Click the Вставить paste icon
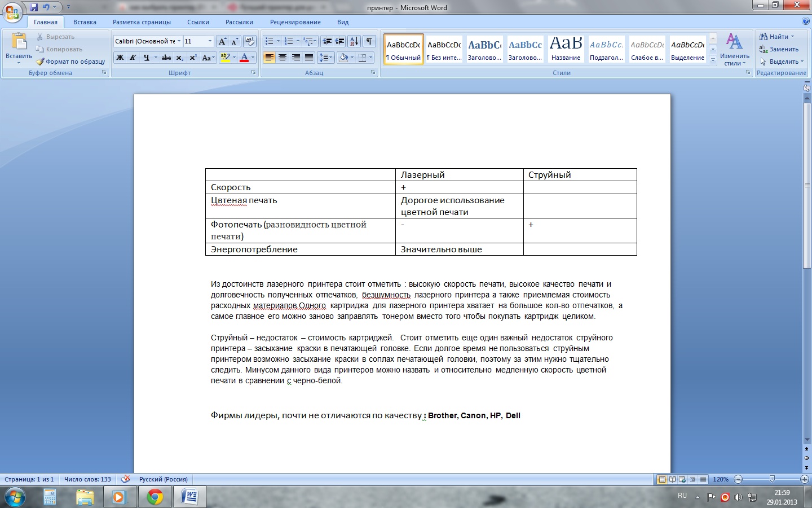The width and height of the screenshot is (812, 508). (x=19, y=42)
